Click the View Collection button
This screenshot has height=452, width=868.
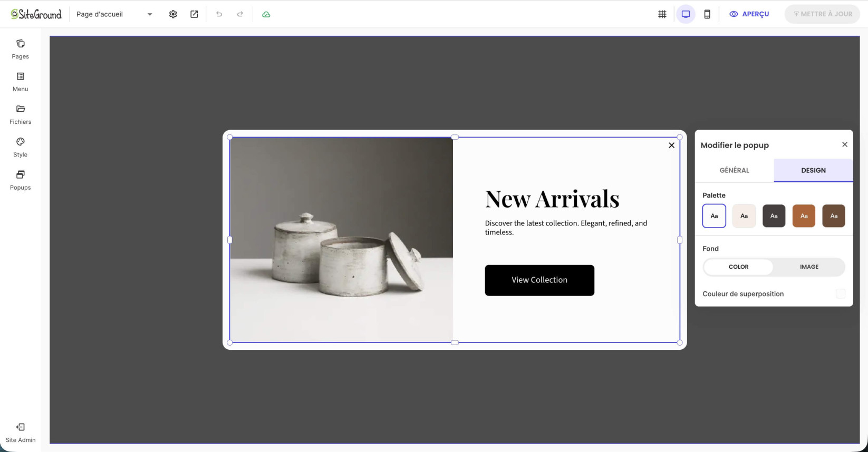coord(539,280)
